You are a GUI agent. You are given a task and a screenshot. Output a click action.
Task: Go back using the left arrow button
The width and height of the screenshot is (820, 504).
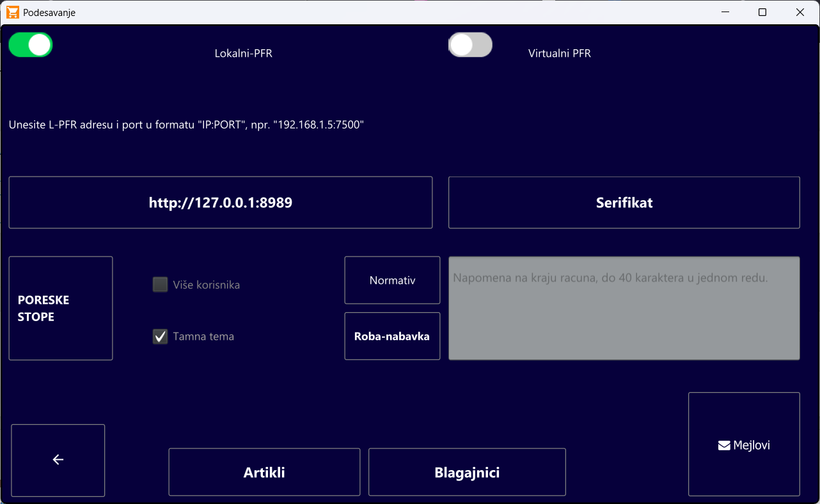pos(58,460)
